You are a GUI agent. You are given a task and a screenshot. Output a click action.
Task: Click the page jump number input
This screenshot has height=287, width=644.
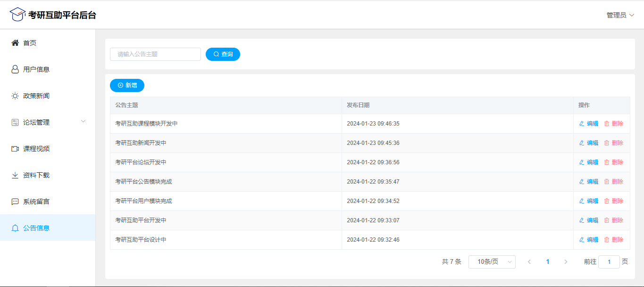click(x=609, y=262)
